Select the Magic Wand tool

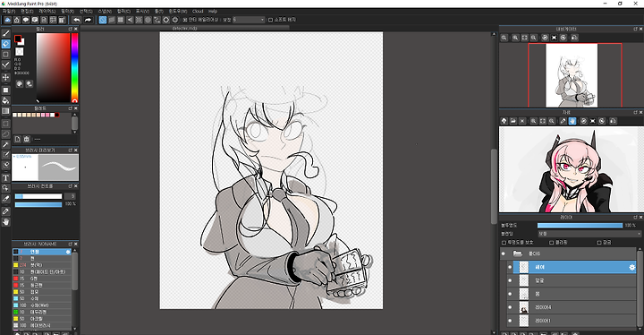5,144
